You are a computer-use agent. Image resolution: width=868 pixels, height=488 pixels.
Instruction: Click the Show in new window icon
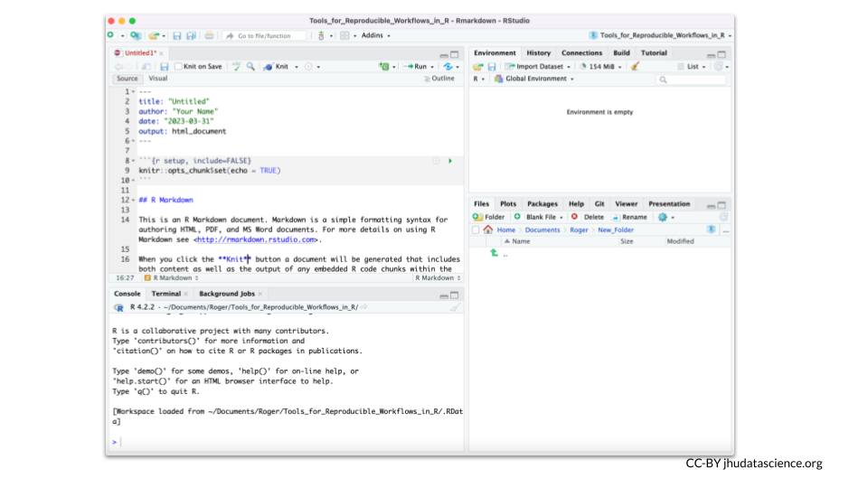[146, 66]
